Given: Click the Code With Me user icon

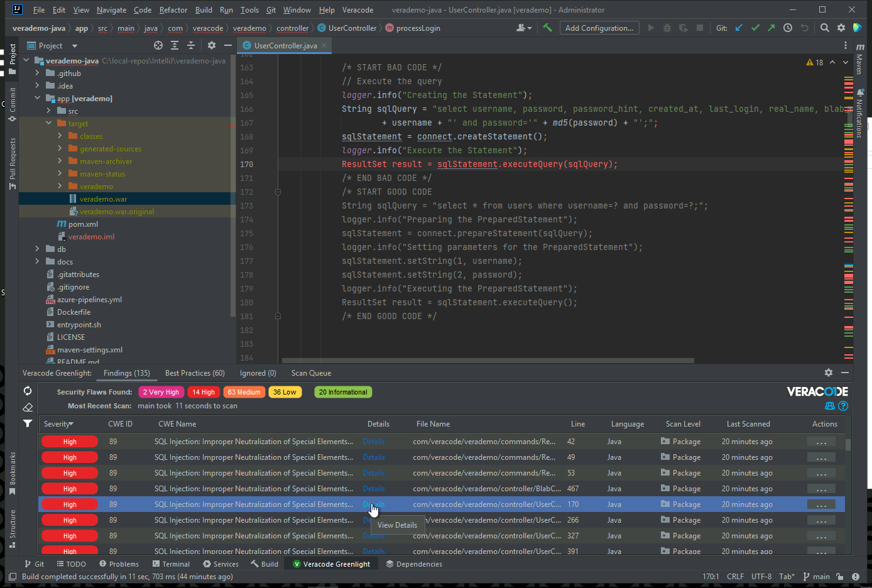Looking at the screenshot, I should tap(523, 28).
